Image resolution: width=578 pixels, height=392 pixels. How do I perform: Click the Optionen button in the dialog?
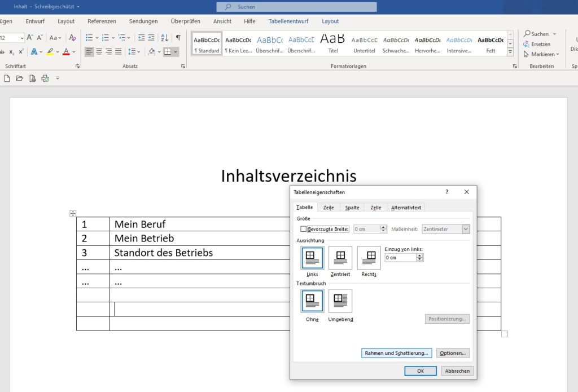pyautogui.click(x=453, y=353)
